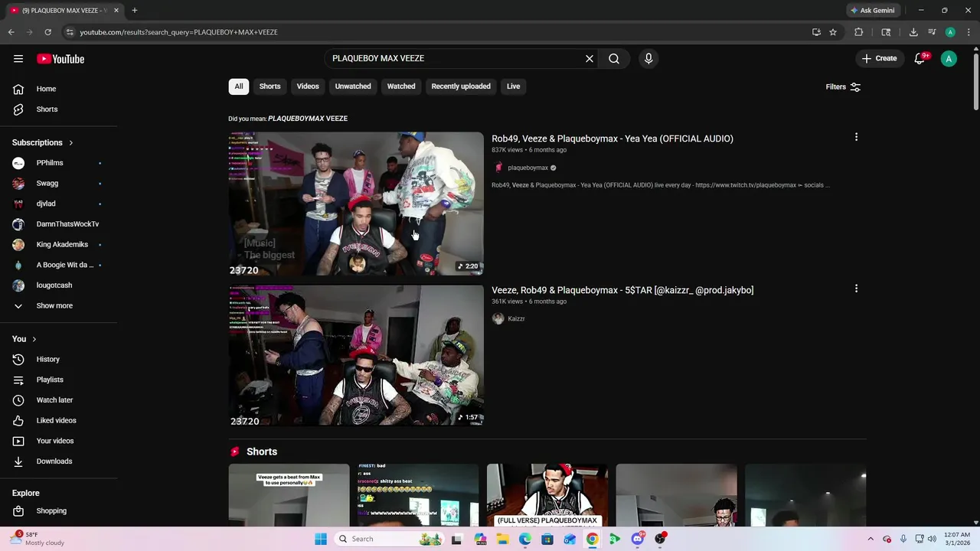Select the Recently uploaded chip
The width and height of the screenshot is (980, 551).
(x=461, y=86)
